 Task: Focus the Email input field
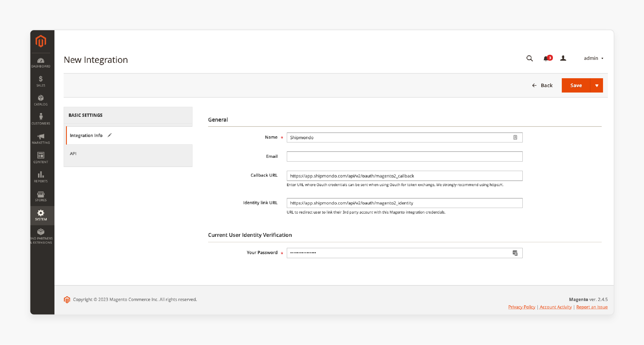click(405, 156)
